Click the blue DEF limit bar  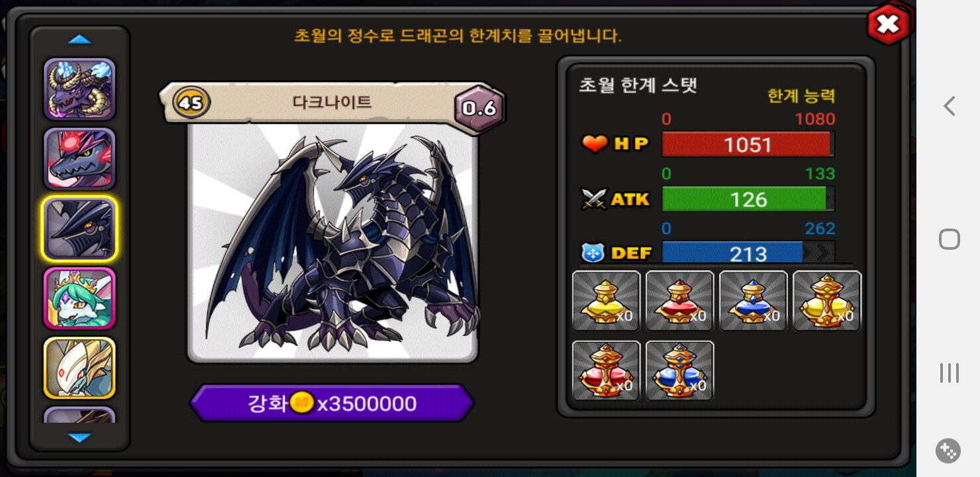[748, 252]
